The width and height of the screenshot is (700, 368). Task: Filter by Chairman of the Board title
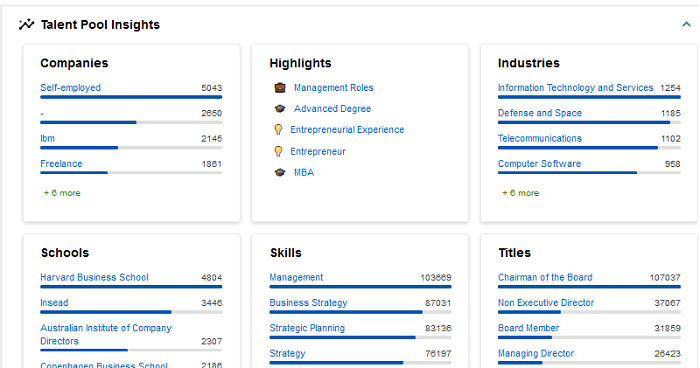click(545, 277)
